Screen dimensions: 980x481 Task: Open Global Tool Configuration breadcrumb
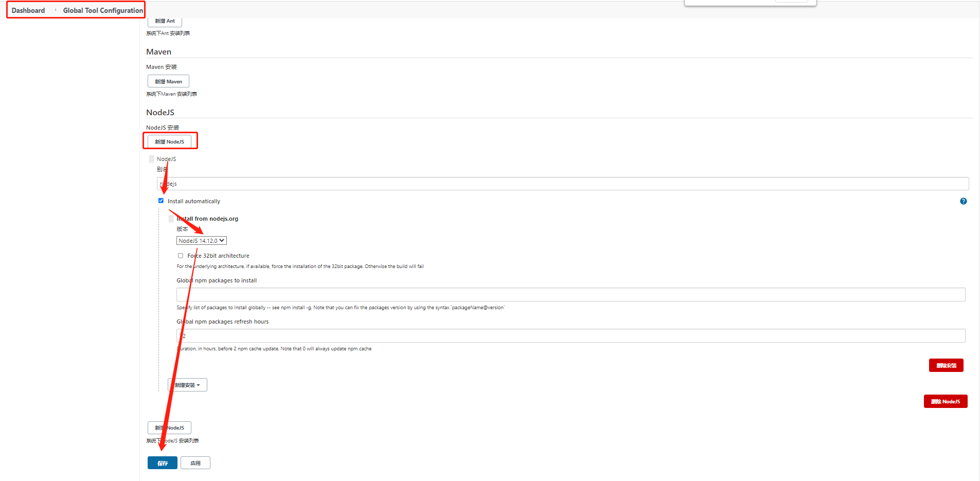(103, 10)
